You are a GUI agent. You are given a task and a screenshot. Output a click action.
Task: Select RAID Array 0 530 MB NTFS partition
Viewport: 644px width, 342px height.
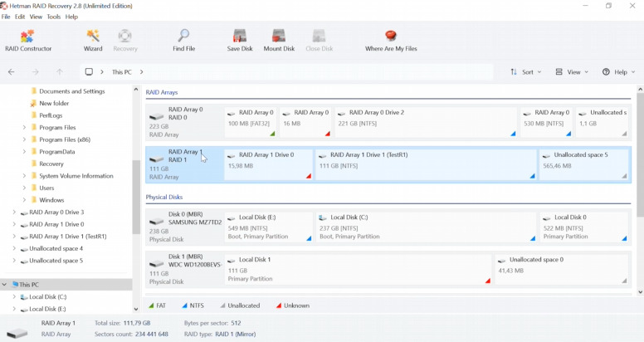click(546, 122)
